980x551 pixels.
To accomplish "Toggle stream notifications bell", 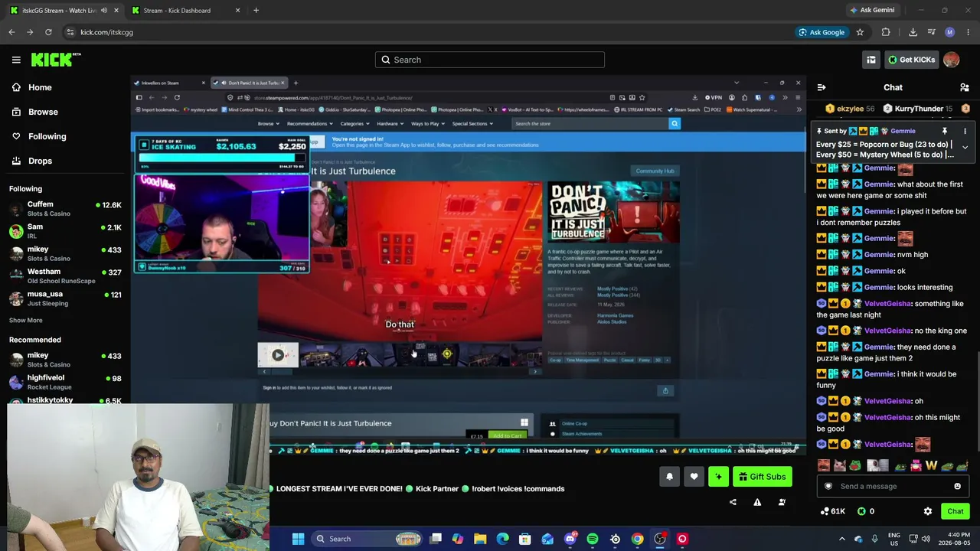I will (669, 477).
